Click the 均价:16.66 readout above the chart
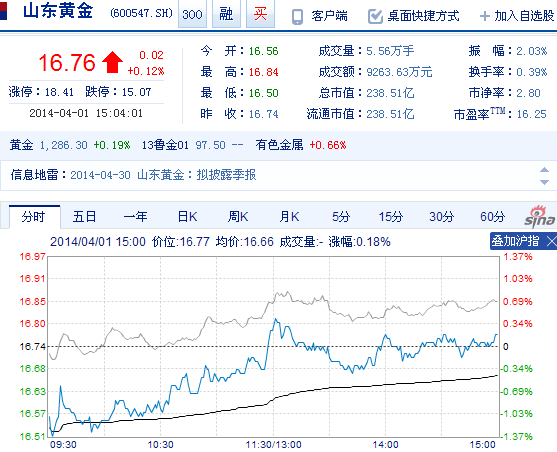This screenshot has width=557, height=452. (x=244, y=242)
